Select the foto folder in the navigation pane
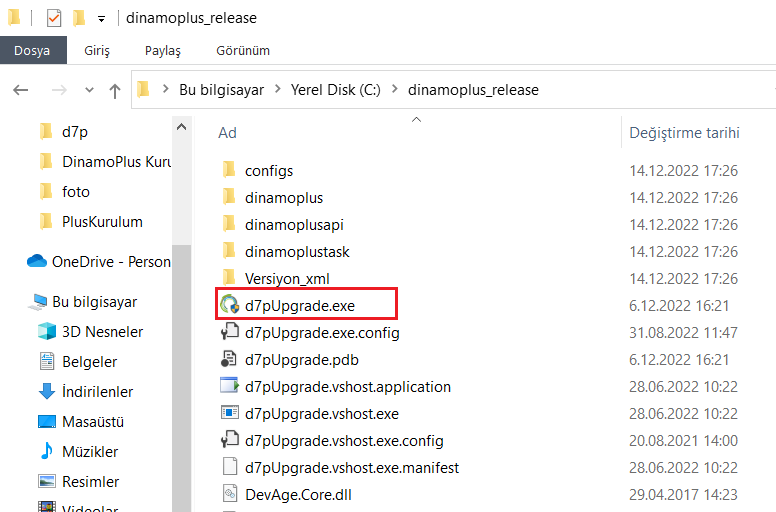Viewport: 776px width, 512px height. coord(76,192)
